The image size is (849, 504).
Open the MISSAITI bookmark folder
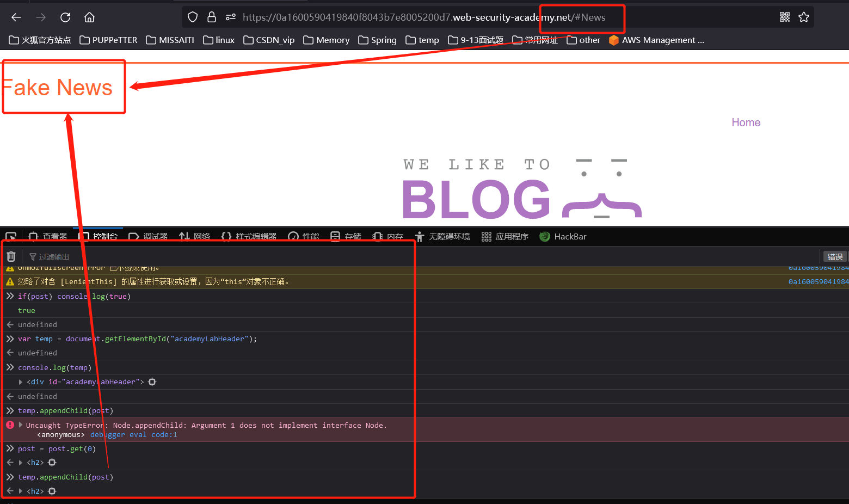click(x=170, y=40)
